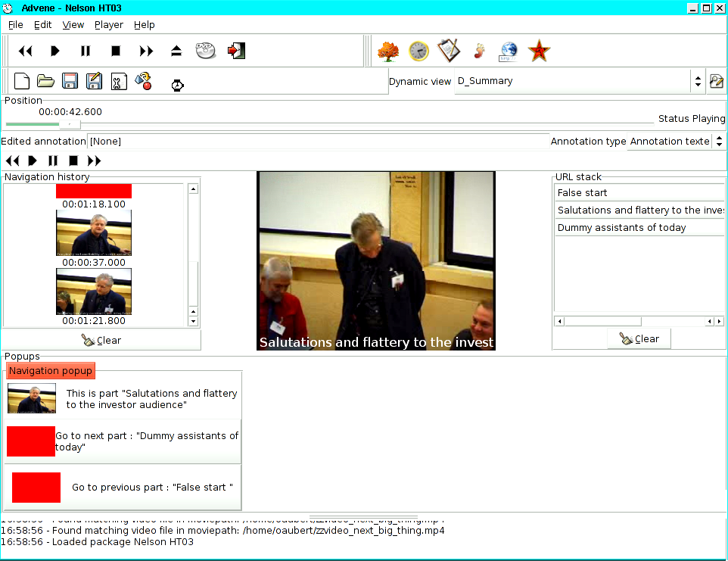
Task: Click the clipboard notes icon in toolbar
Action: pos(448,51)
